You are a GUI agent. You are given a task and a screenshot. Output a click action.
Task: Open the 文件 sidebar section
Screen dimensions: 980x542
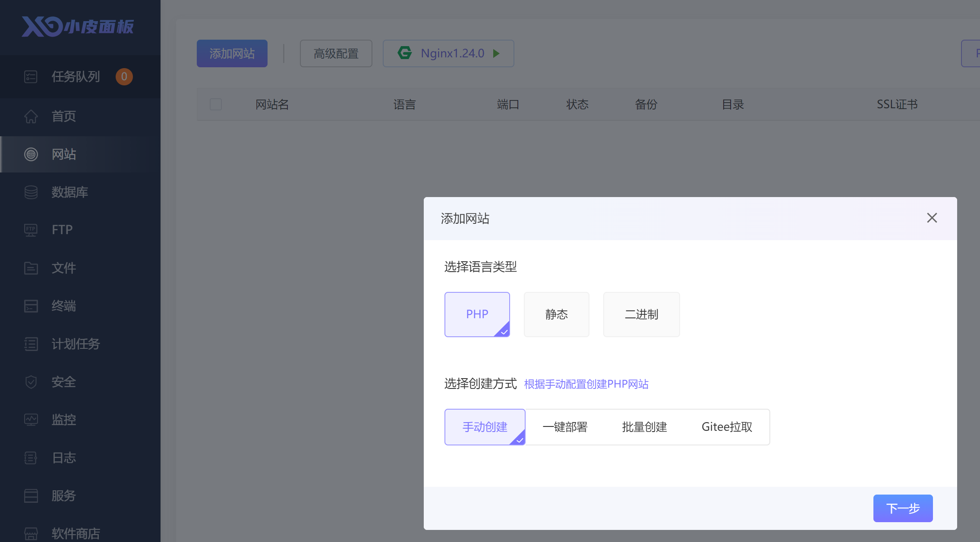coord(80,268)
